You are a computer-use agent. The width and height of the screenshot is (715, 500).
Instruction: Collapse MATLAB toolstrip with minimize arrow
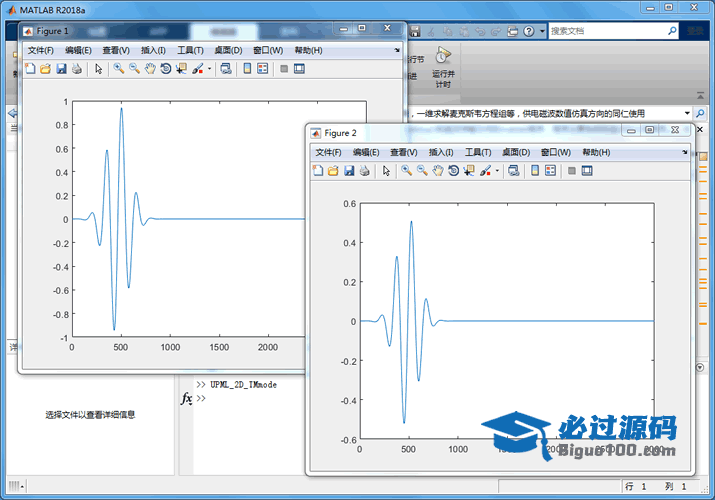(700, 96)
